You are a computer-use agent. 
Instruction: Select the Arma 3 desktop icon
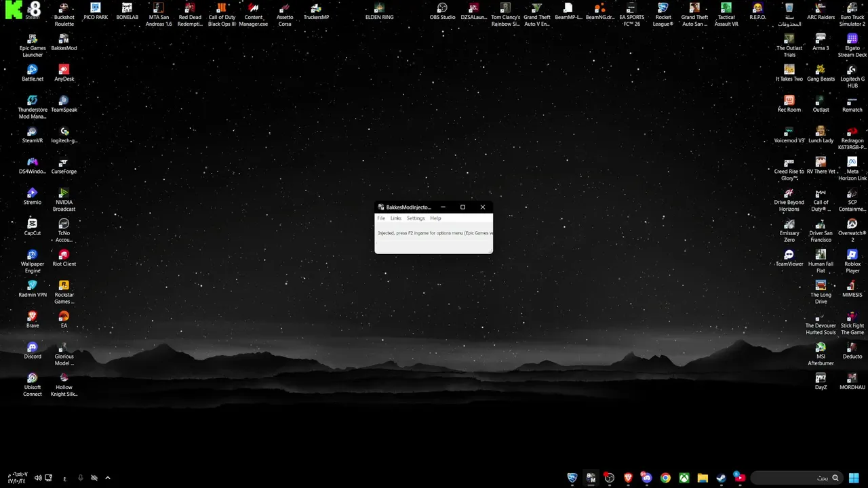[x=821, y=42]
